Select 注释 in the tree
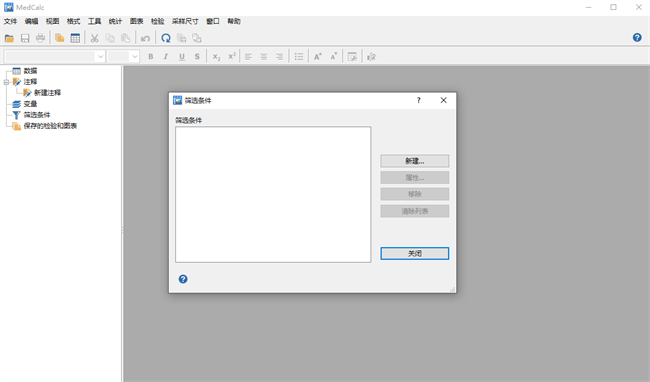650x382 pixels. 30,82
